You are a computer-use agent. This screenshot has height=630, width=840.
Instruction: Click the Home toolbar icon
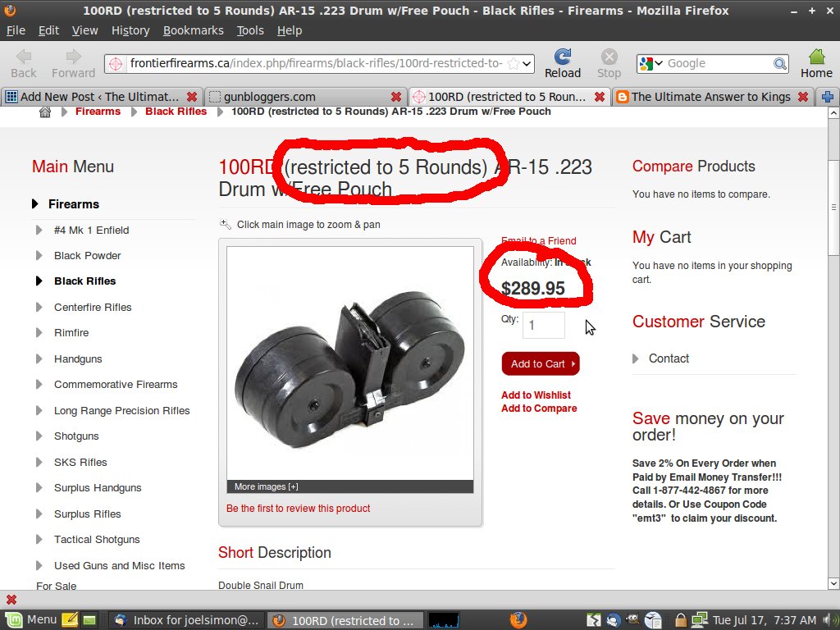tap(816, 57)
